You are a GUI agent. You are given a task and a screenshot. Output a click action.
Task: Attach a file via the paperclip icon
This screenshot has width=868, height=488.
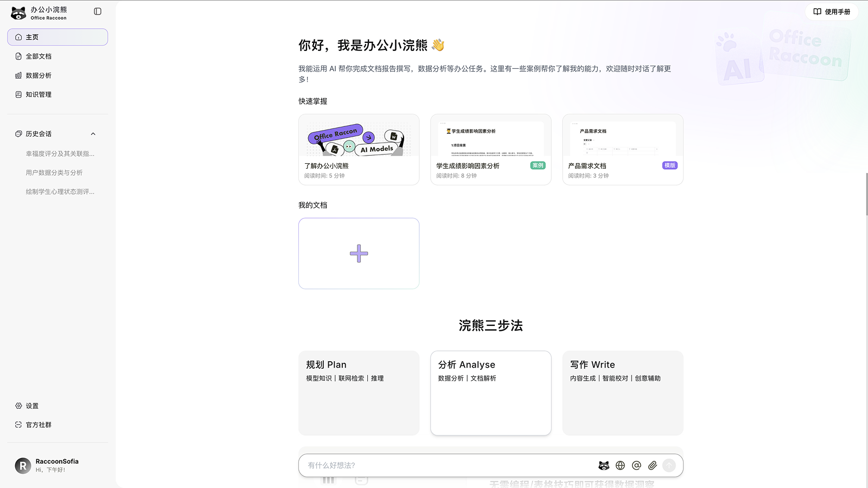coord(653,465)
